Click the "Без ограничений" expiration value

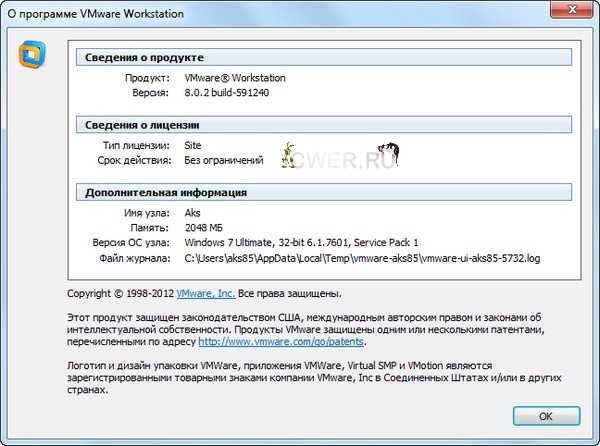pos(224,160)
